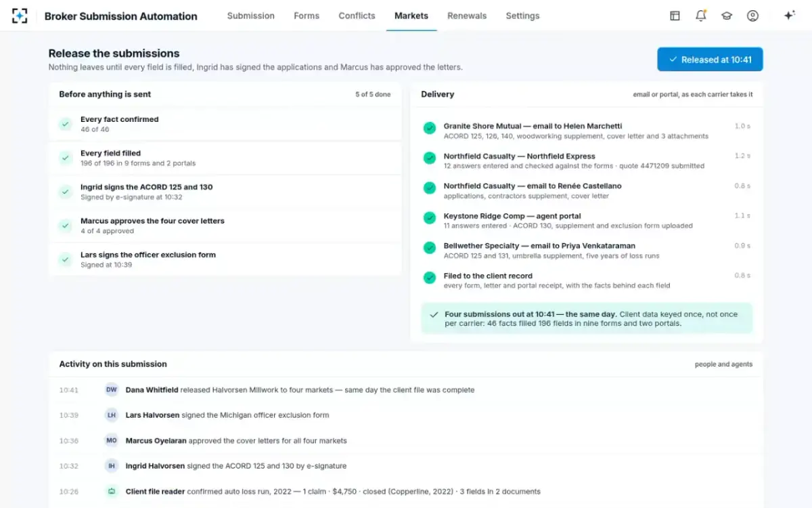The width and height of the screenshot is (812, 508).
Task: Click 0.9 s duration for Bellwether Specialty
Action: [x=742, y=245]
